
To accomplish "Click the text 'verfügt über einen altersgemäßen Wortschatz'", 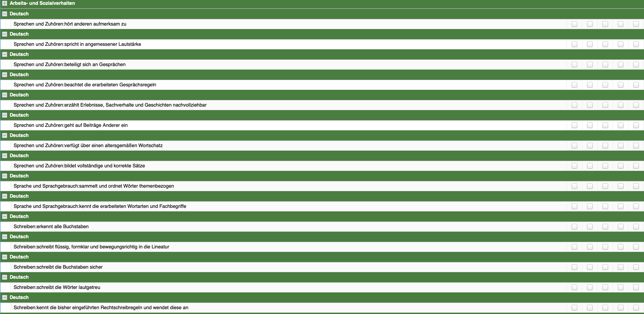I will pyautogui.click(x=114, y=146).
